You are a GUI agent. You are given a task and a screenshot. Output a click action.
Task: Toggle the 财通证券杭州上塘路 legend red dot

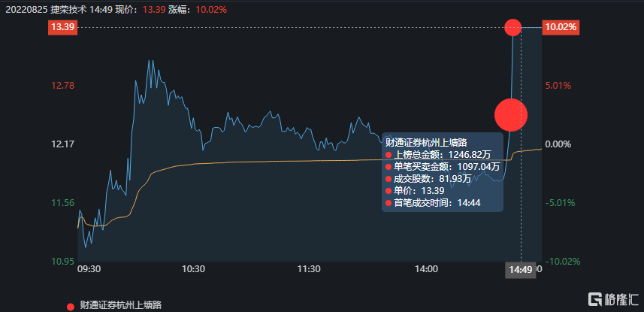point(71,306)
